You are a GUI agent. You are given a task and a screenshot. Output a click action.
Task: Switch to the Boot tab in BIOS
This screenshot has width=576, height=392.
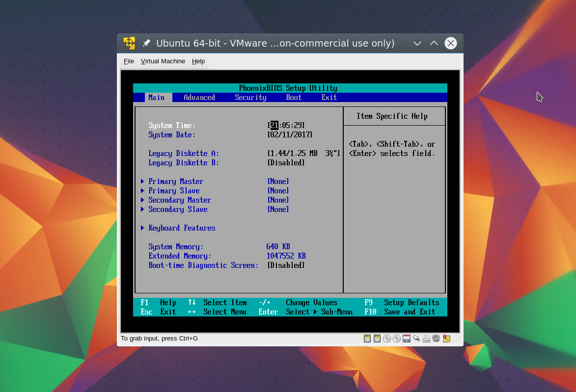pos(294,98)
